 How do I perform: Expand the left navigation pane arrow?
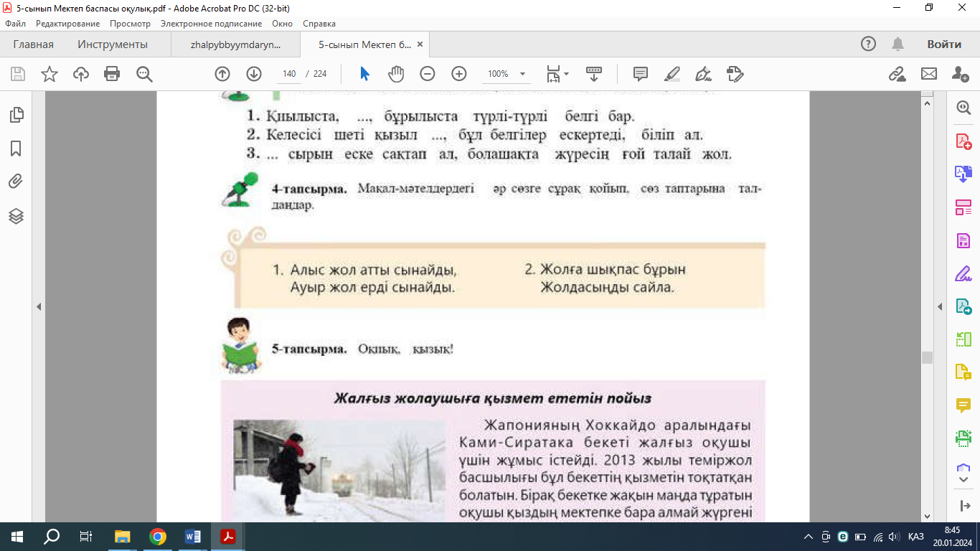click(39, 307)
